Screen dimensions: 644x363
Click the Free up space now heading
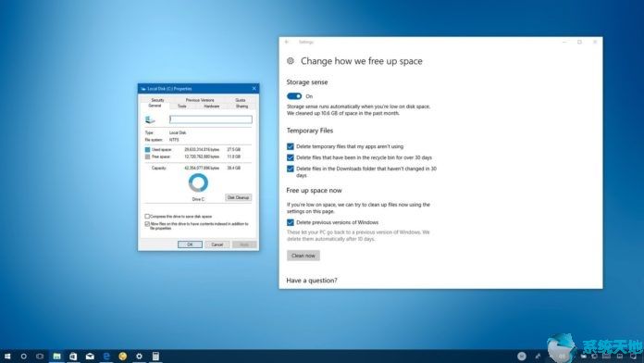pyautogui.click(x=314, y=191)
